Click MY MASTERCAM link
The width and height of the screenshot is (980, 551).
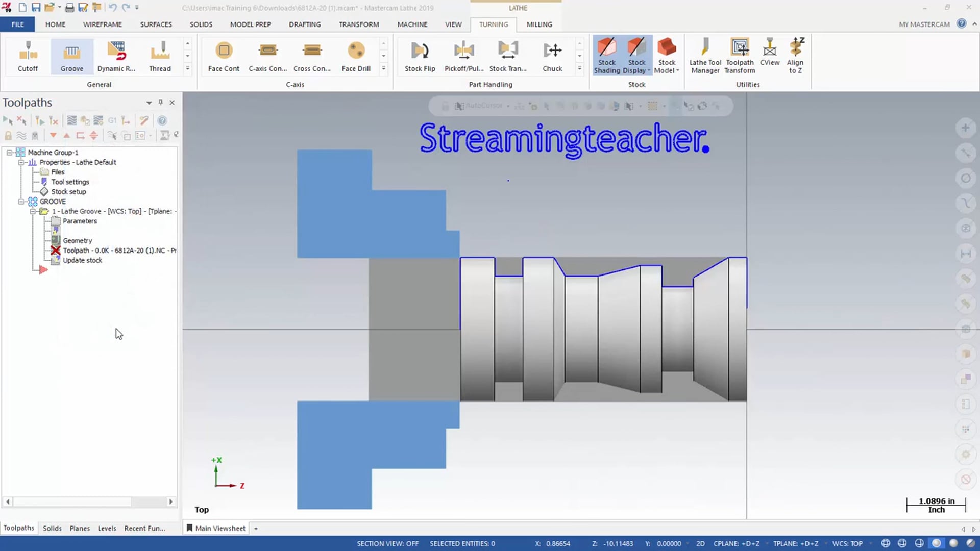tap(924, 24)
